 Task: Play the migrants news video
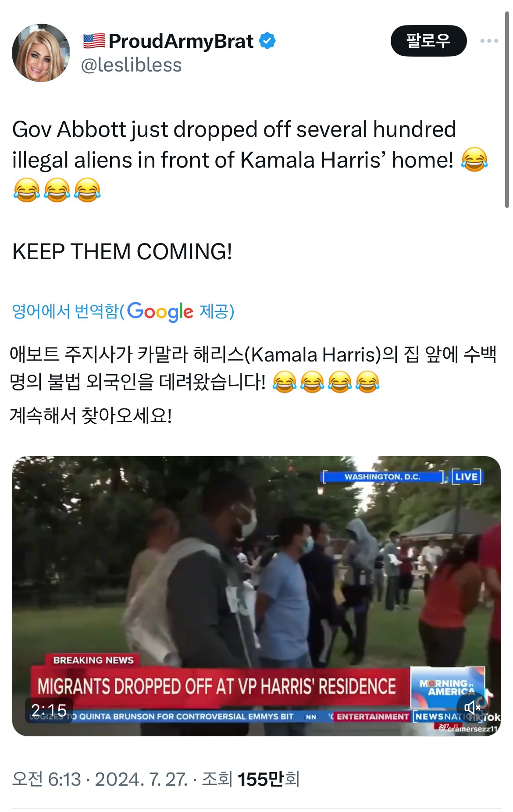click(256, 596)
